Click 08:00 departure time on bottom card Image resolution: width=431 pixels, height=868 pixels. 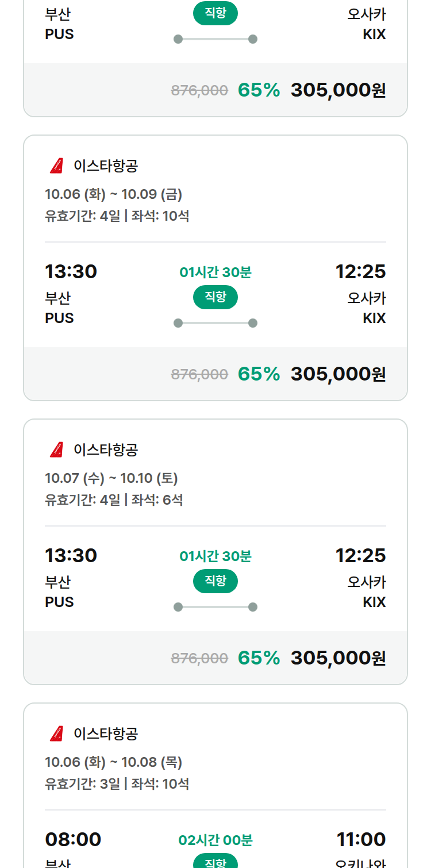(x=73, y=839)
